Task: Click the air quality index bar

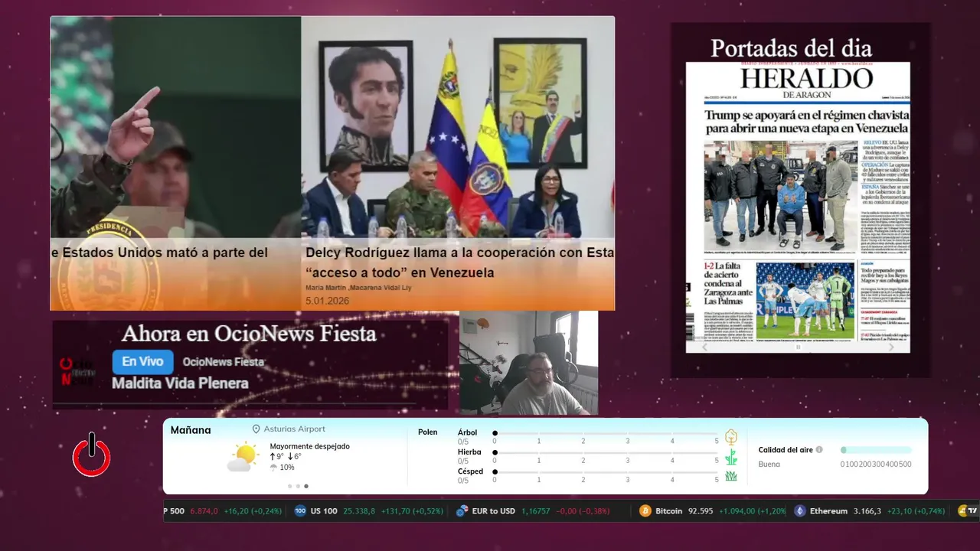Action: (x=876, y=450)
